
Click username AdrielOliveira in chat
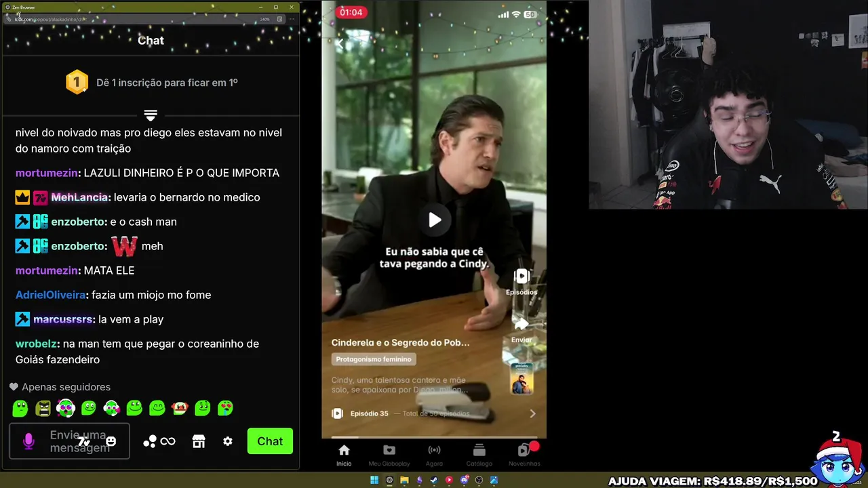[x=51, y=295]
